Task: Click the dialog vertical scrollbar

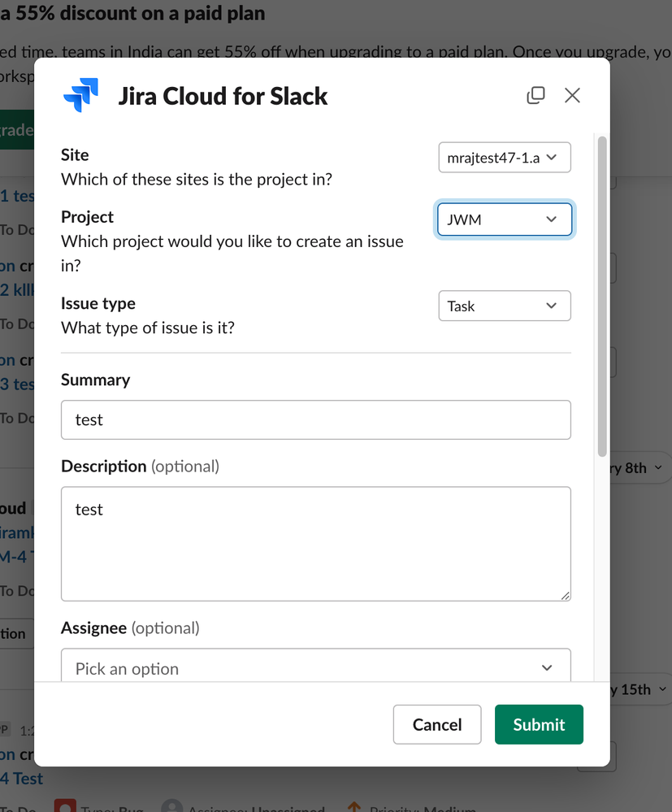Action: 601,296
